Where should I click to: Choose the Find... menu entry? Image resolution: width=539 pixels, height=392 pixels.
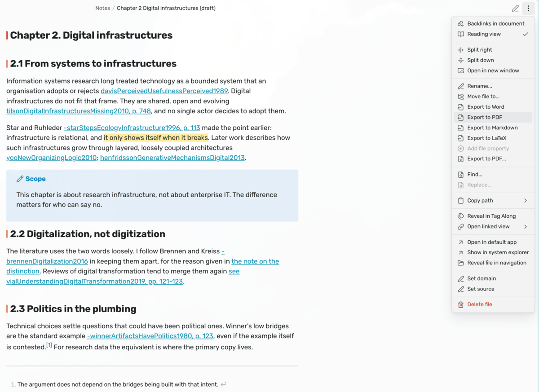493,175
